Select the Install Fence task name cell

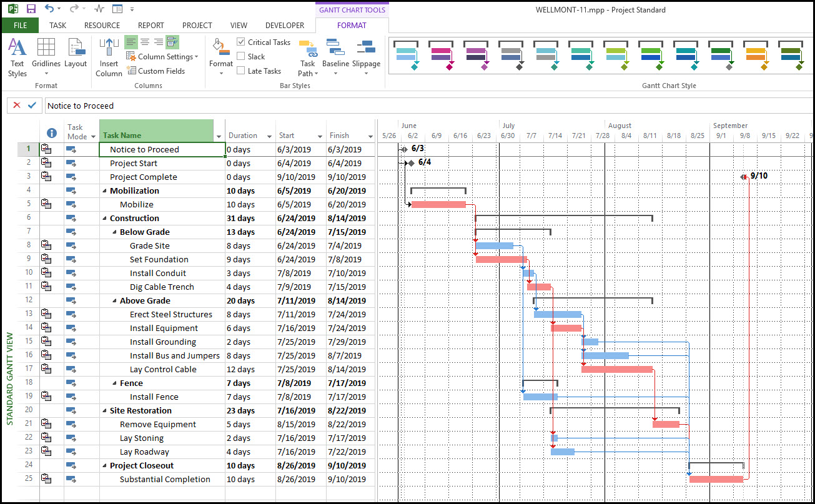pyautogui.click(x=154, y=397)
